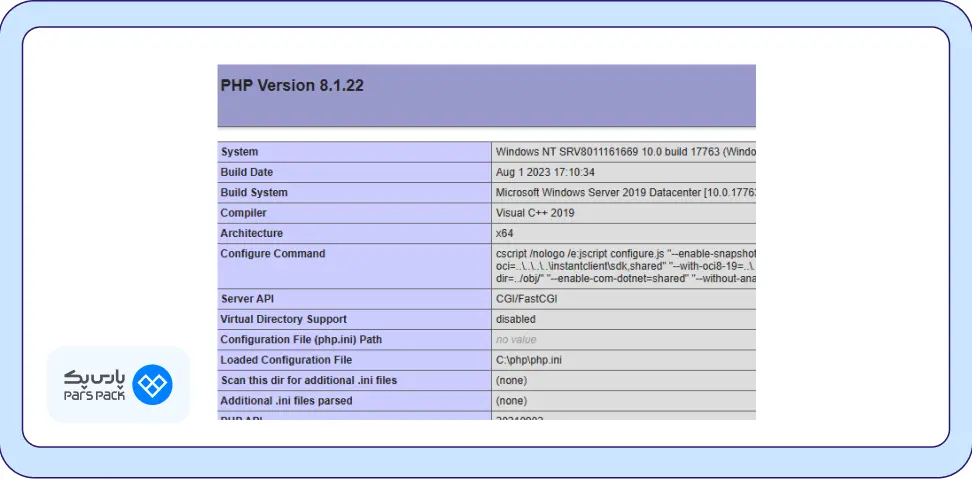
Task: Click the Visual C++ 2019 value
Action: coord(535,213)
